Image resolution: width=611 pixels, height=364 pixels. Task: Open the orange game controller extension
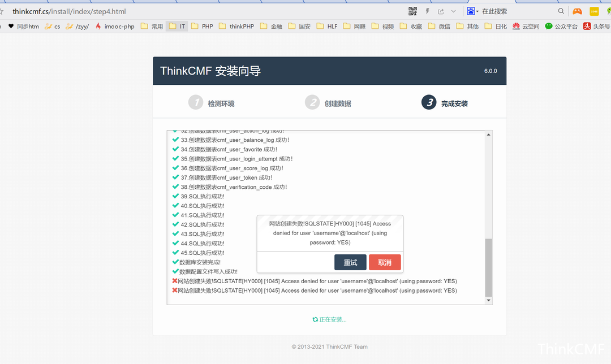click(577, 11)
